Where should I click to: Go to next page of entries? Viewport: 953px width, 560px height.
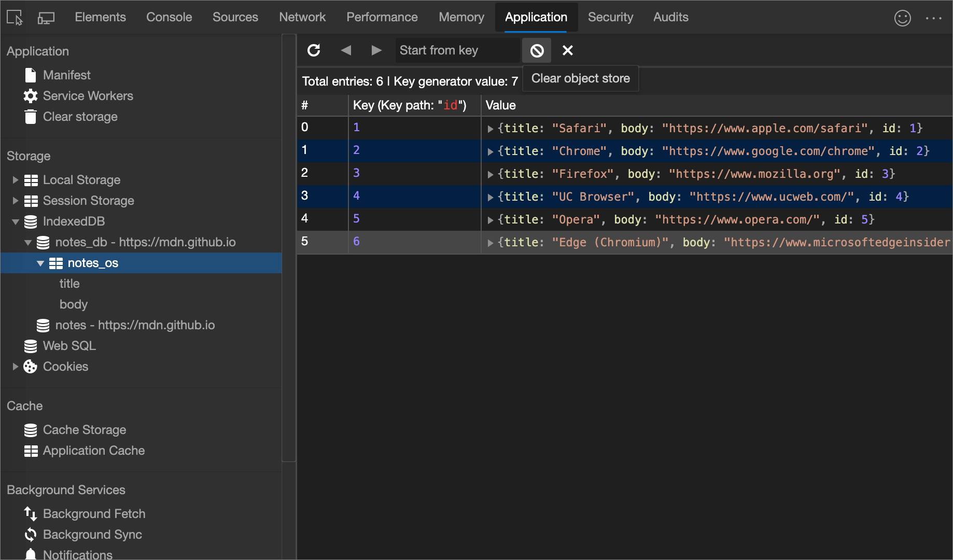pyautogui.click(x=376, y=50)
